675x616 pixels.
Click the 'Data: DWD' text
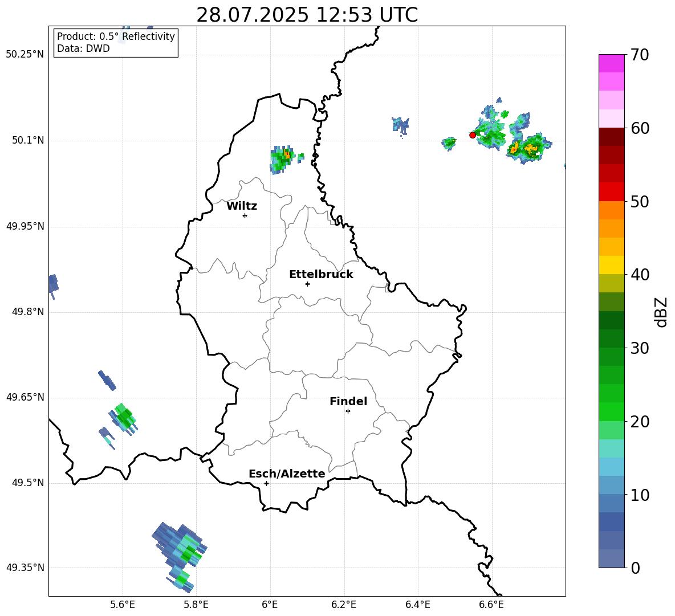(83, 48)
